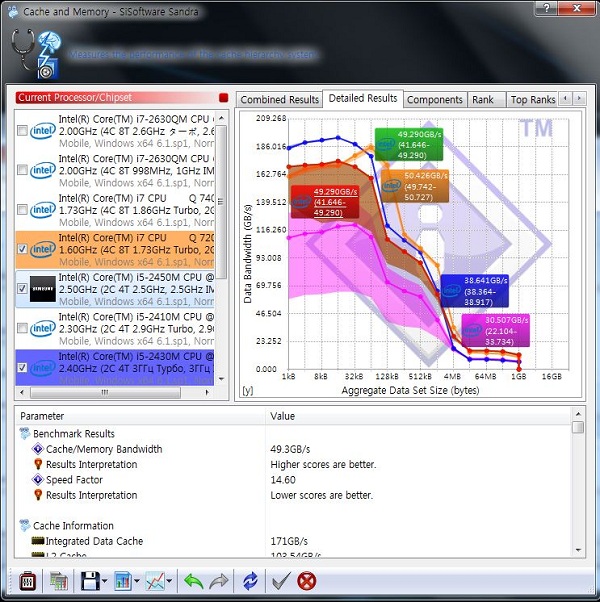The width and height of the screenshot is (600, 602).
Task: Click the Samsung logo of i5-2450M entry
Action: tap(43, 289)
